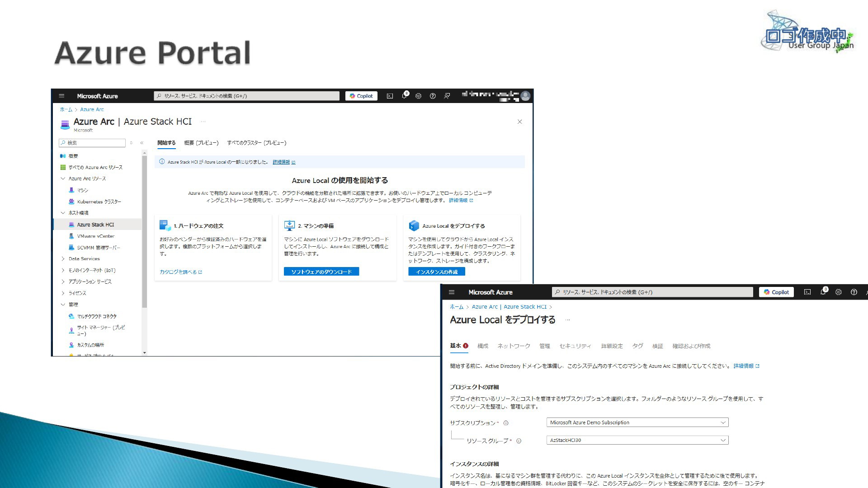868x488 pixels.
Task: Click the マシンの準備 card icon
Action: pos(289,225)
